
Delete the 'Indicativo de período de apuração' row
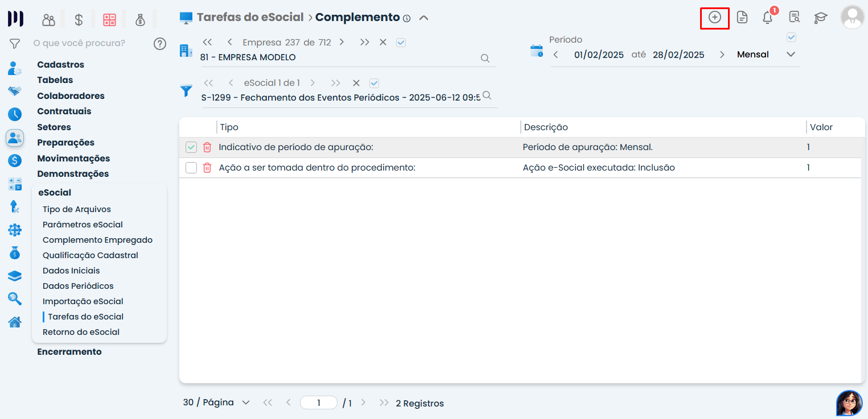pos(207,147)
